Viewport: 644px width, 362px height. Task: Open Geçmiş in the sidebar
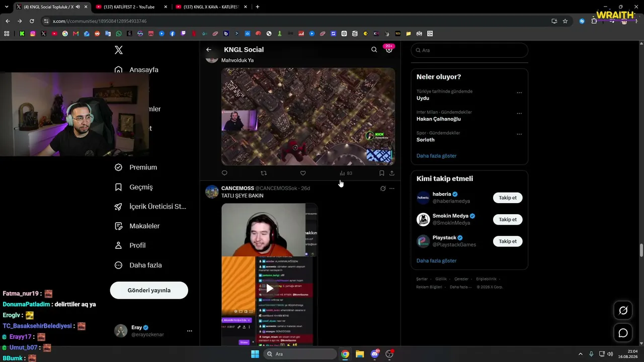(134, 187)
